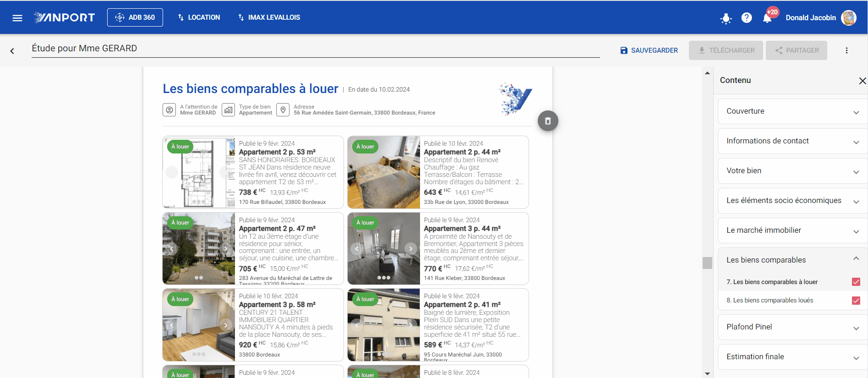This screenshot has height=378, width=868.
Task: Click SAUVEGARDER to save the study
Action: [x=649, y=50]
